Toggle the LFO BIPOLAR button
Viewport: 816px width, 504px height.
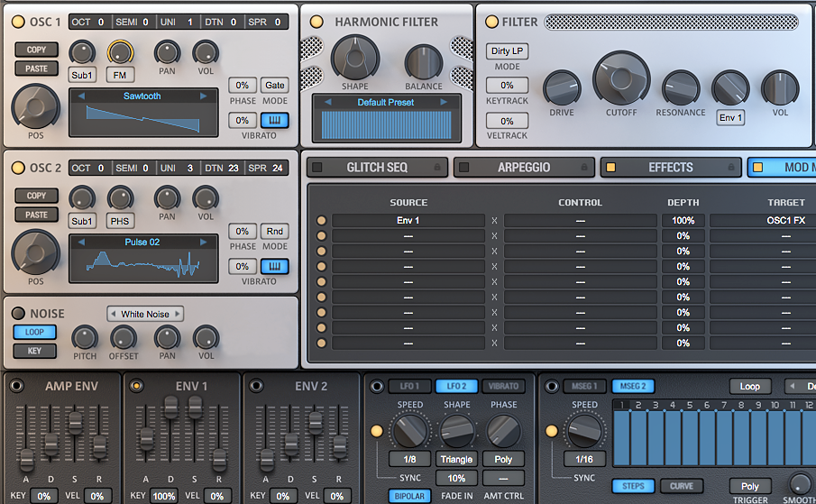click(409, 496)
